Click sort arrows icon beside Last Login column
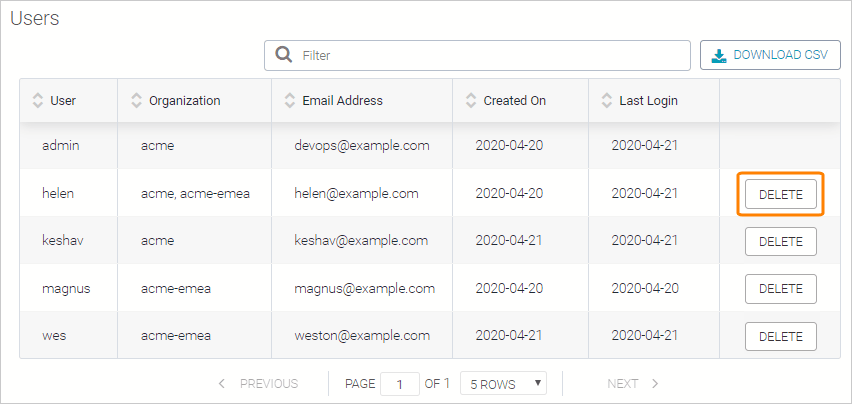Image resolution: width=852 pixels, height=404 pixels. [x=607, y=101]
